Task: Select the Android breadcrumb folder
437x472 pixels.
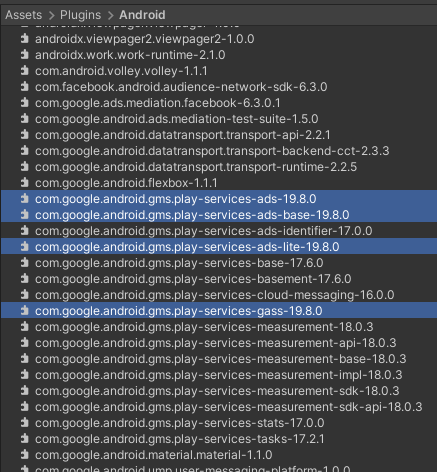Action: pos(142,15)
